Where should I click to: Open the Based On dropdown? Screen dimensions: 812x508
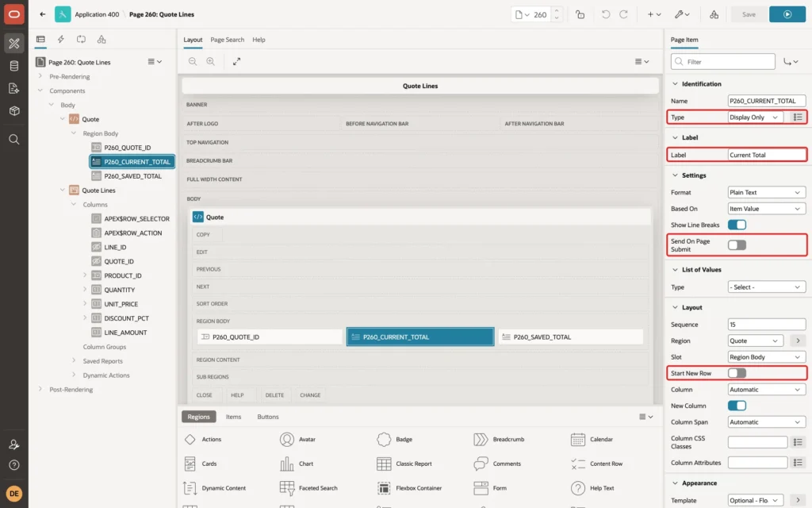coord(767,209)
